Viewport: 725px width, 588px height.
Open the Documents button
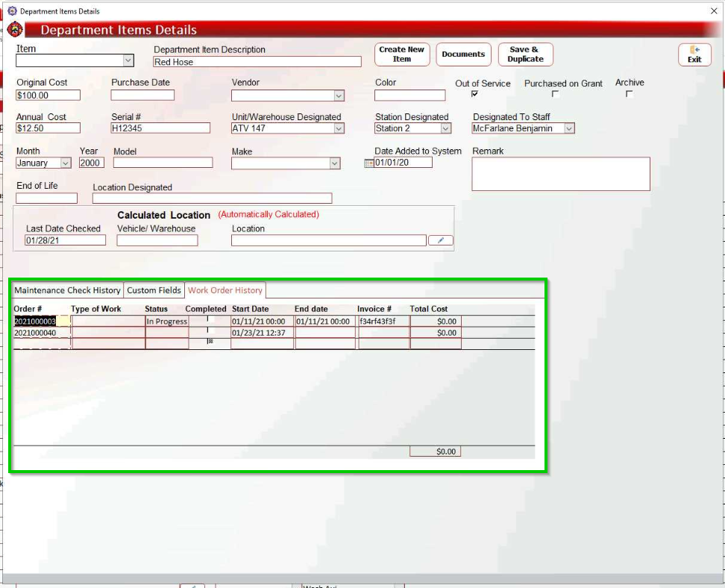(x=463, y=54)
